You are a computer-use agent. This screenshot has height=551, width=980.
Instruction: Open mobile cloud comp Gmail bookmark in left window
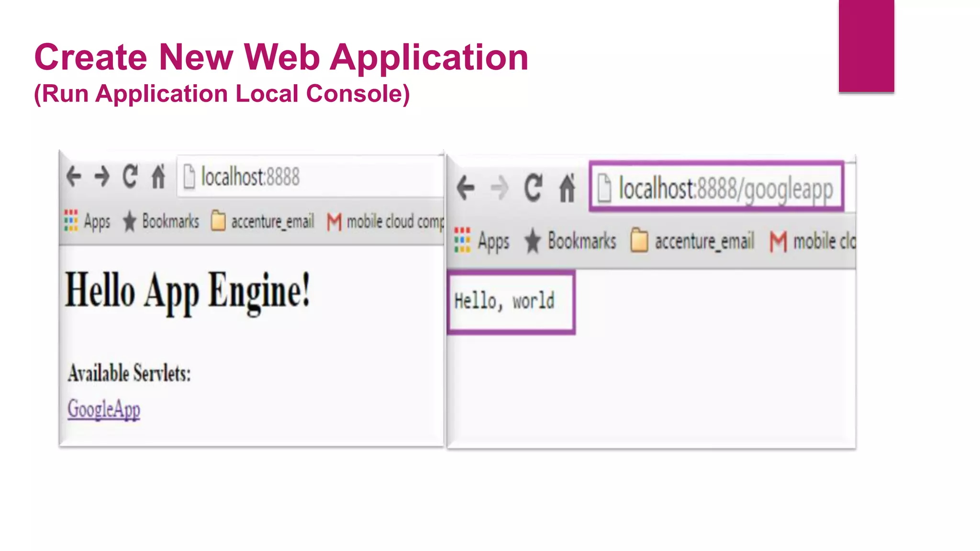(x=386, y=221)
